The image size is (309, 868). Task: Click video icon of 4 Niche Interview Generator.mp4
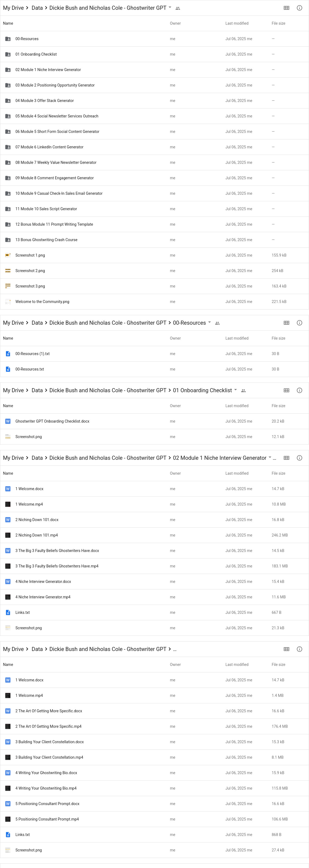[8, 597]
